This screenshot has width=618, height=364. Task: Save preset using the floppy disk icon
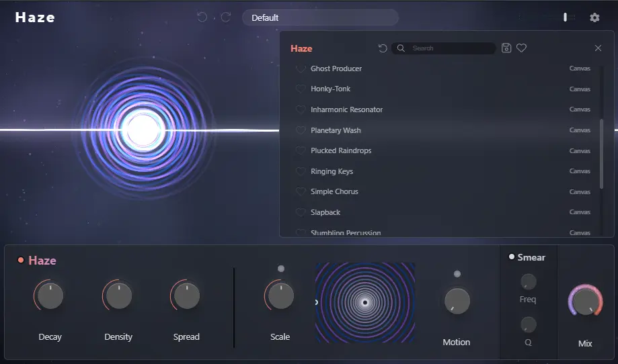click(506, 48)
